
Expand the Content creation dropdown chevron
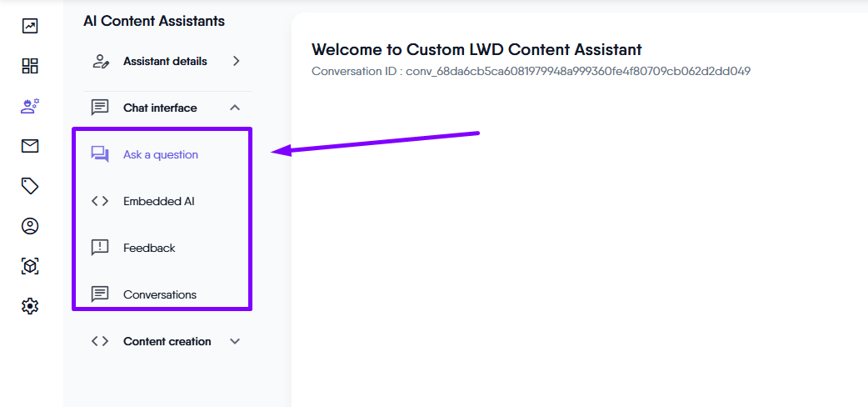pos(235,341)
